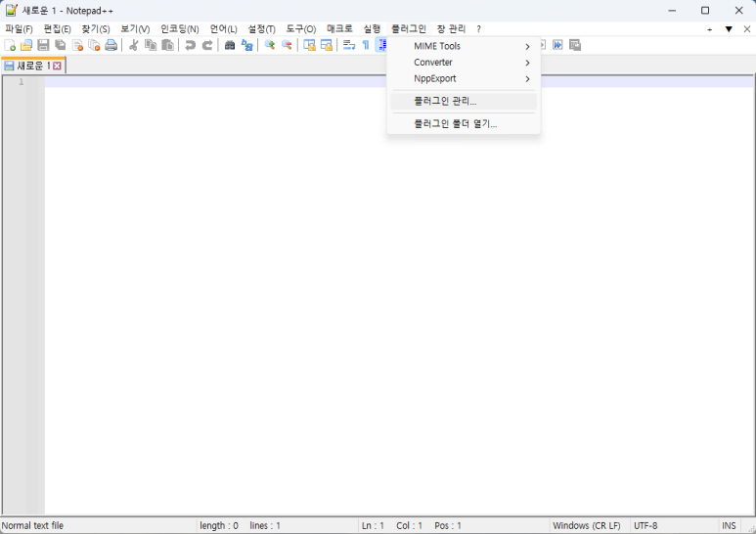Toggle synchronize vertical scrolling icon
The height and width of the screenshot is (534, 756).
(309, 45)
